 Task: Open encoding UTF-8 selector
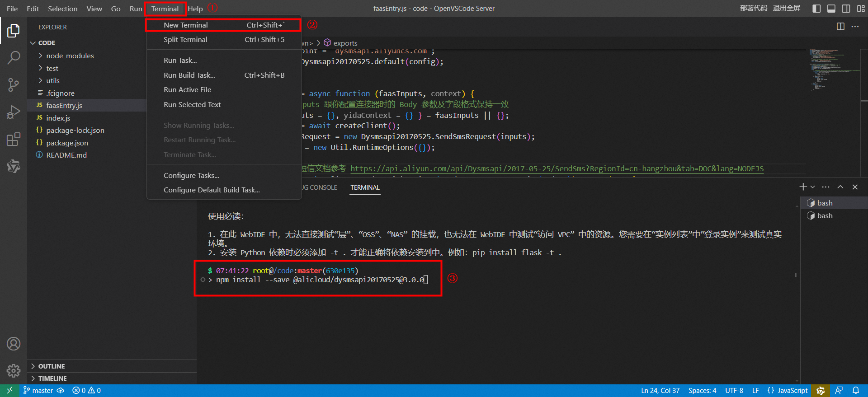734,391
